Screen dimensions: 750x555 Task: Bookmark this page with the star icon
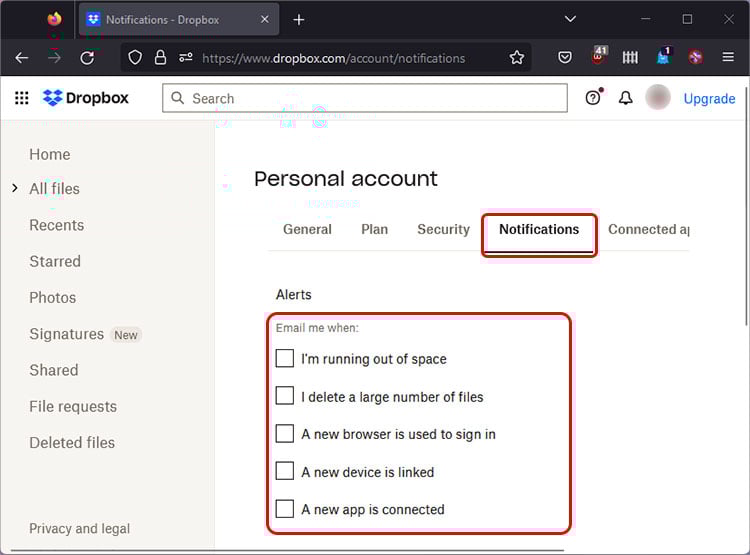[517, 58]
